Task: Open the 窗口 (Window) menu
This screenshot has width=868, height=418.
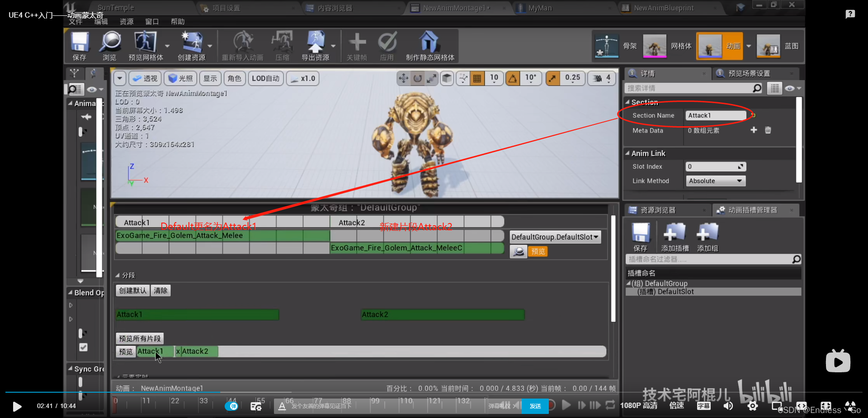Action: 152,22
